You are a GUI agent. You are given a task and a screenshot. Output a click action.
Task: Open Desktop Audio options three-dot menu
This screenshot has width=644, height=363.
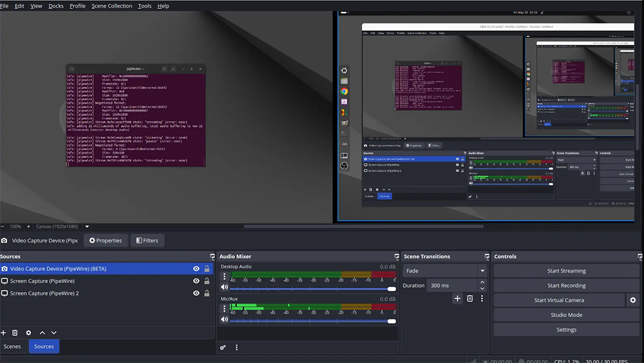pos(224,277)
